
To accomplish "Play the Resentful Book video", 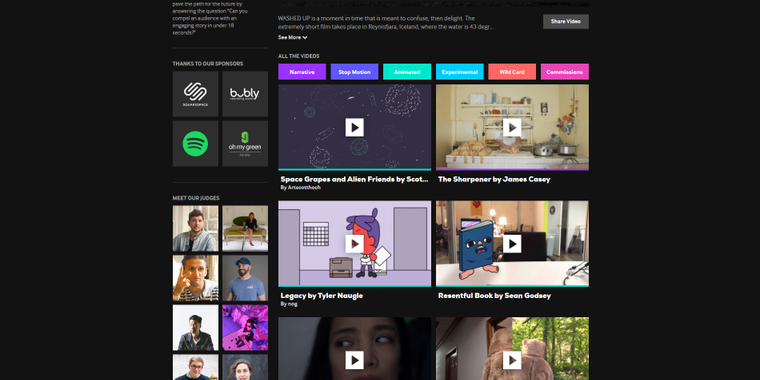I will [x=512, y=244].
